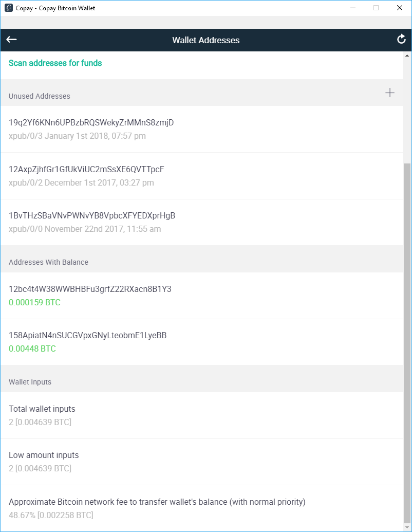Refresh the wallet addresses list
The image size is (412, 532).
point(401,39)
